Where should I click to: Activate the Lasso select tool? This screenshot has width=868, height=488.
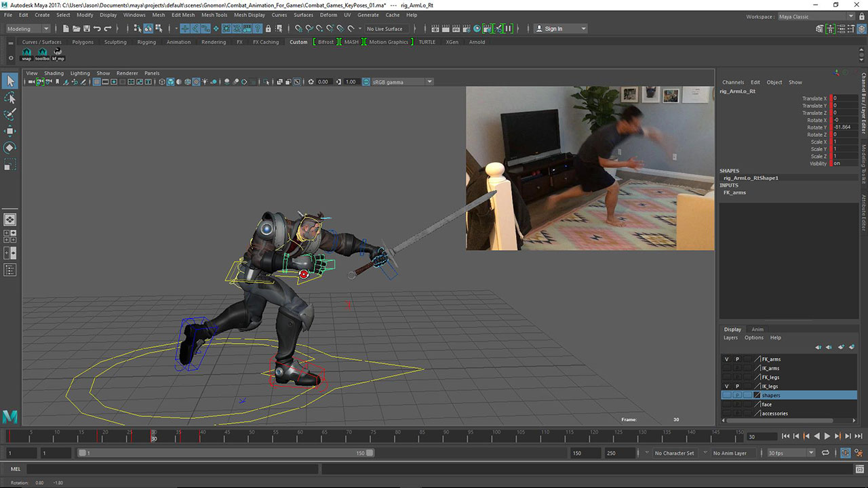pos(10,98)
